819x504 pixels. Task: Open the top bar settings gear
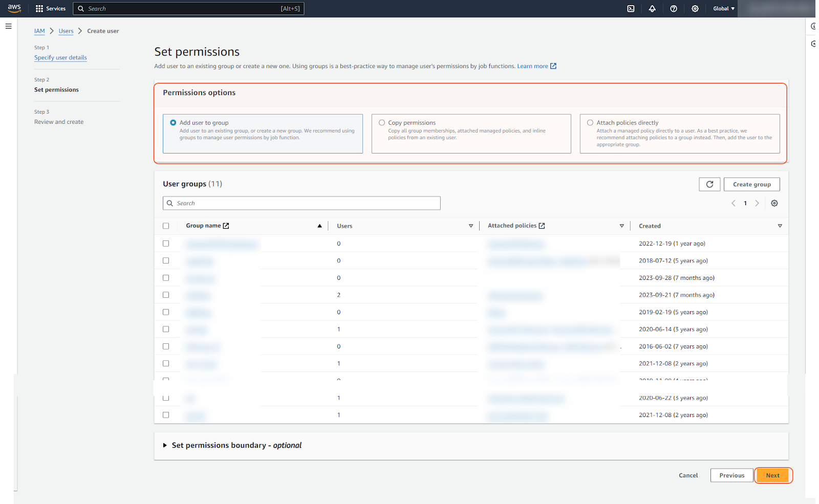[695, 9]
